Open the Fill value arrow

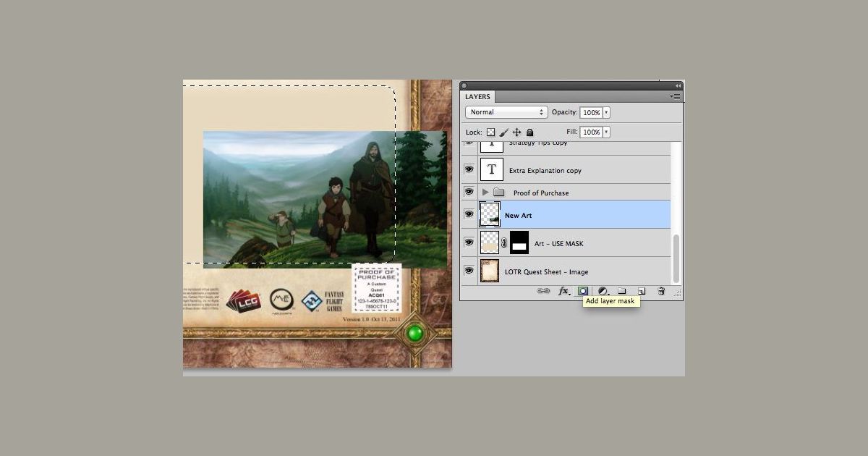pyautogui.click(x=606, y=132)
